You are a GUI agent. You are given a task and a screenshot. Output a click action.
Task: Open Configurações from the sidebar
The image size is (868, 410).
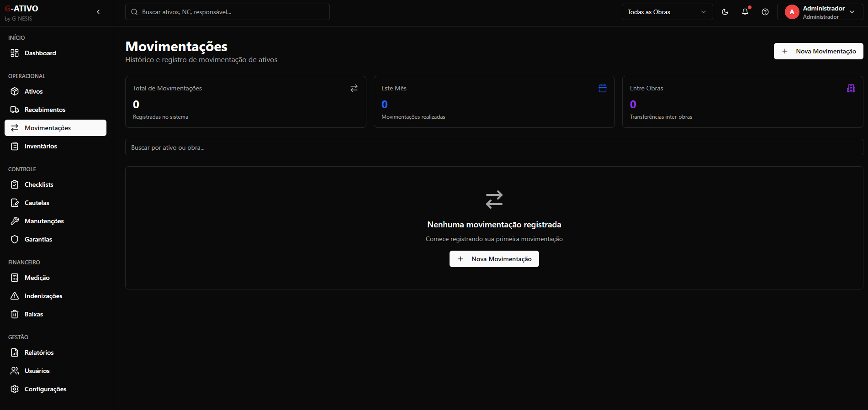[x=45, y=389]
